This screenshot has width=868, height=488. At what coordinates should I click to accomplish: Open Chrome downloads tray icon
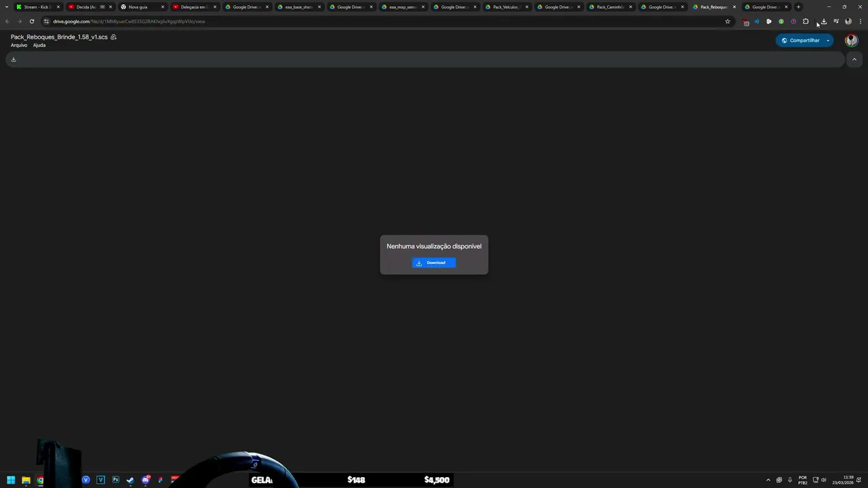coord(823,22)
